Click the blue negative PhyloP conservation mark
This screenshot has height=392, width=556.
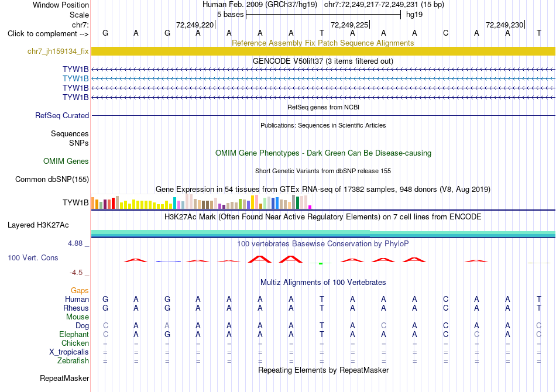click(x=169, y=262)
